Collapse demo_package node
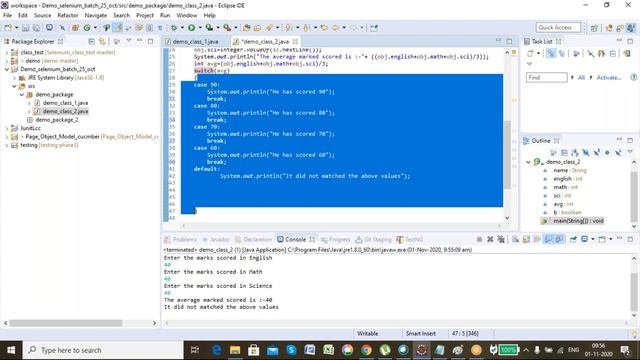Screen dimensions: 640x360 [22, 95]
